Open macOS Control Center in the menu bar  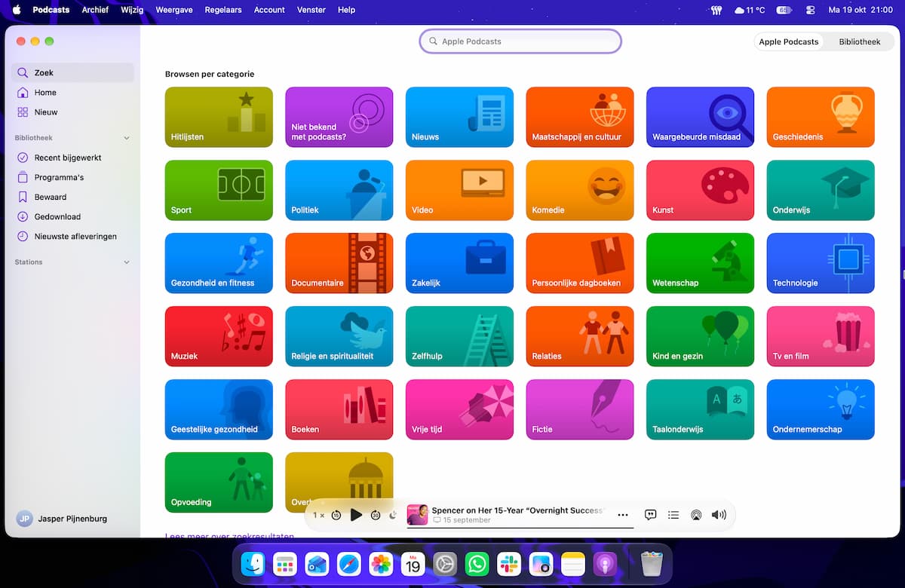tap(811, 10)
